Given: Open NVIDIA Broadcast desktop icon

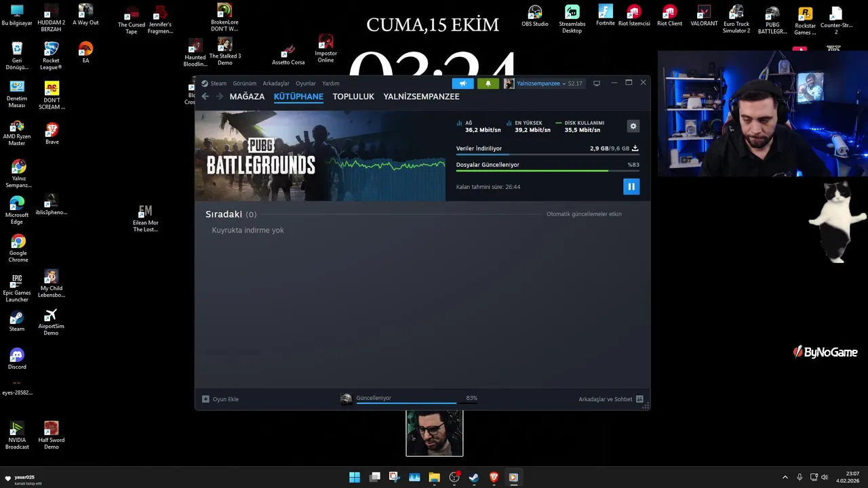Looking at the screenshot, I should point(17,435).
